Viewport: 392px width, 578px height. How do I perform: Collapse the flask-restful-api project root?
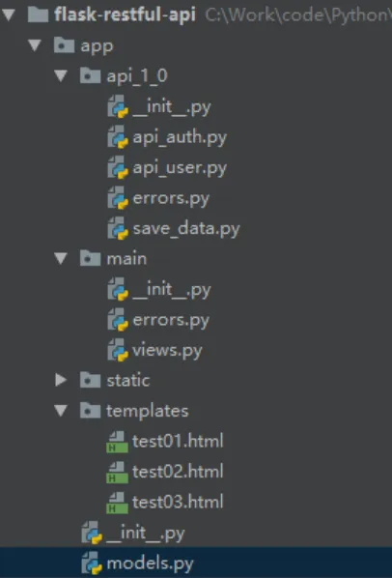tap(9, 14)
